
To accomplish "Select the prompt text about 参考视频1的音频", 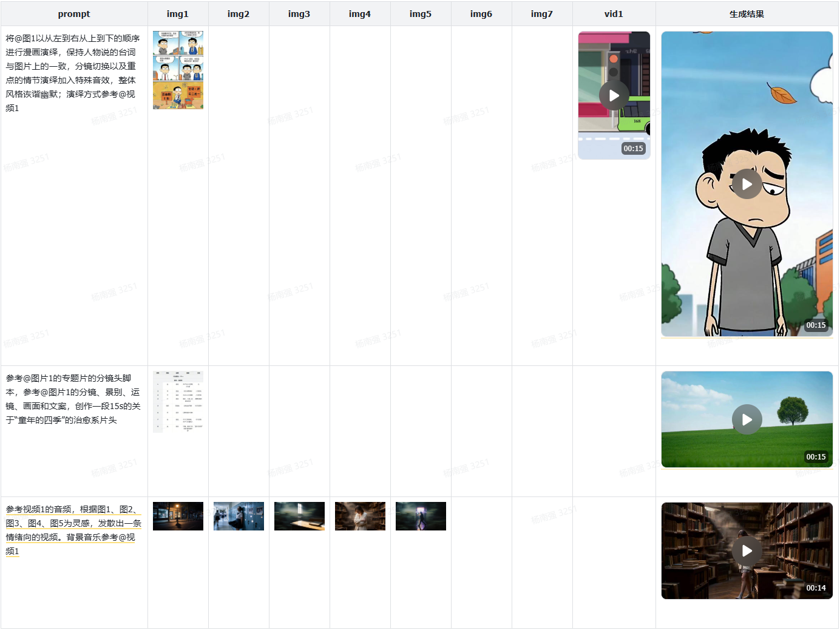I will 73,530.
